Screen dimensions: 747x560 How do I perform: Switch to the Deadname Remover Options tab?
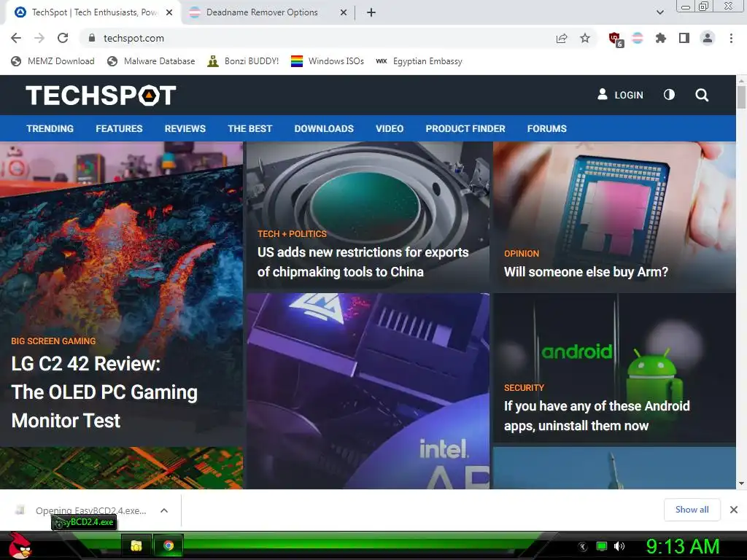[x=262, y=12]
